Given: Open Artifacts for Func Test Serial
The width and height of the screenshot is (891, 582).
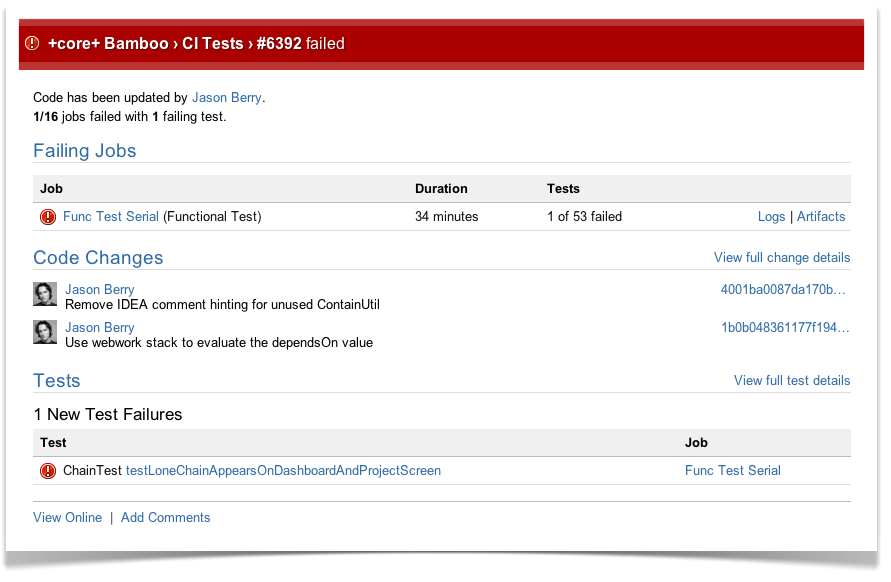Looking at the screenshot, I should point(821,217).
